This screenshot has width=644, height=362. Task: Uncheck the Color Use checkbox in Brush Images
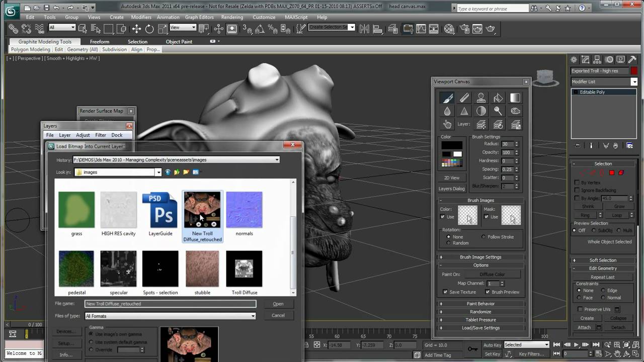443,217
